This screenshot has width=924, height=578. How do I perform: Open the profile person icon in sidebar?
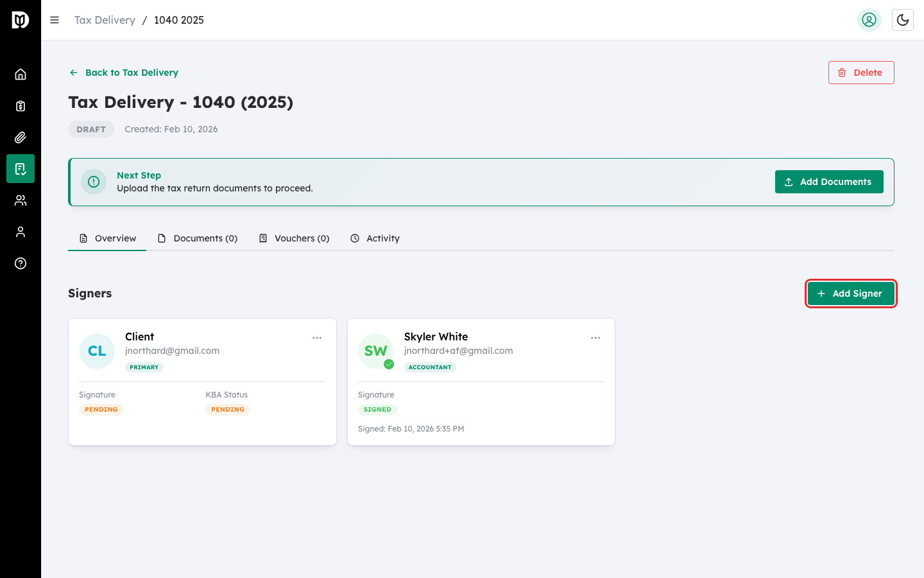tap(20, 231)
